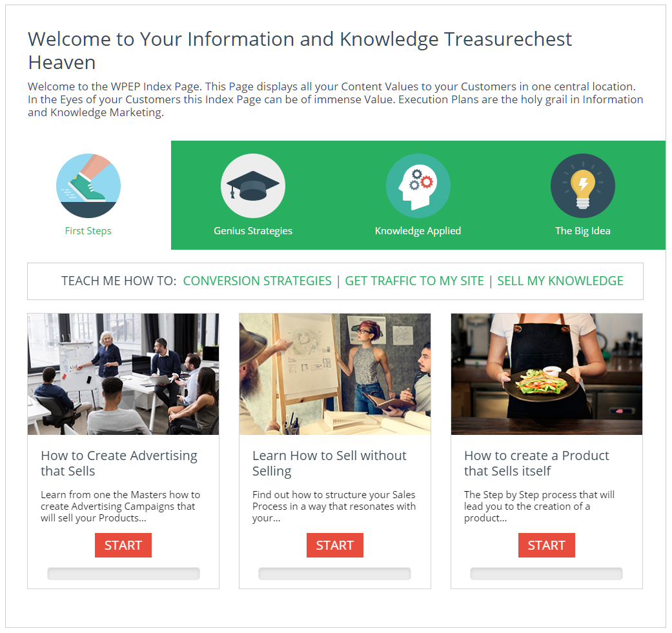
Task: Open the team meeting whiteboard thumbnail
Action: pos(123,374)
